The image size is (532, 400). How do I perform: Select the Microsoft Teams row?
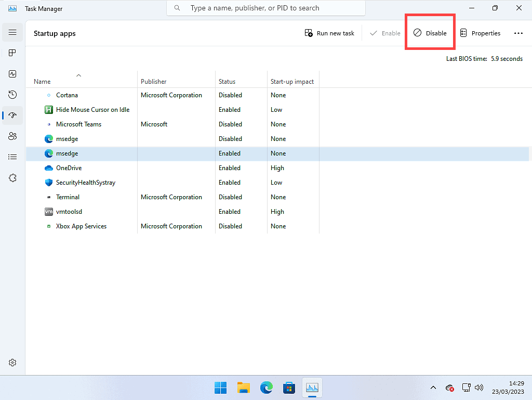click(79, 124)
